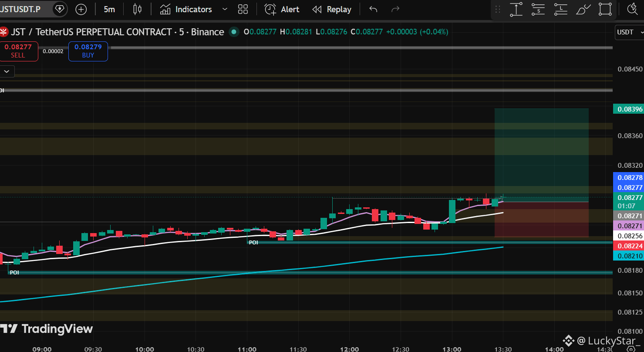Click the purple 0.08271 moving average label

pos(628,226)
